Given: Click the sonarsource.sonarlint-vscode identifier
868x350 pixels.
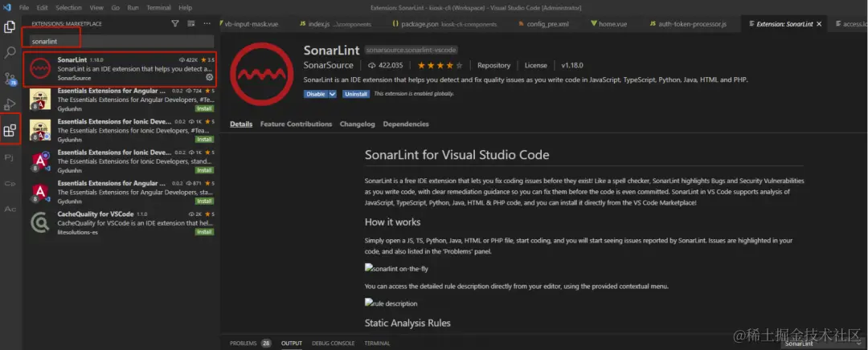Looking at the screenshot, I should 411,51.
